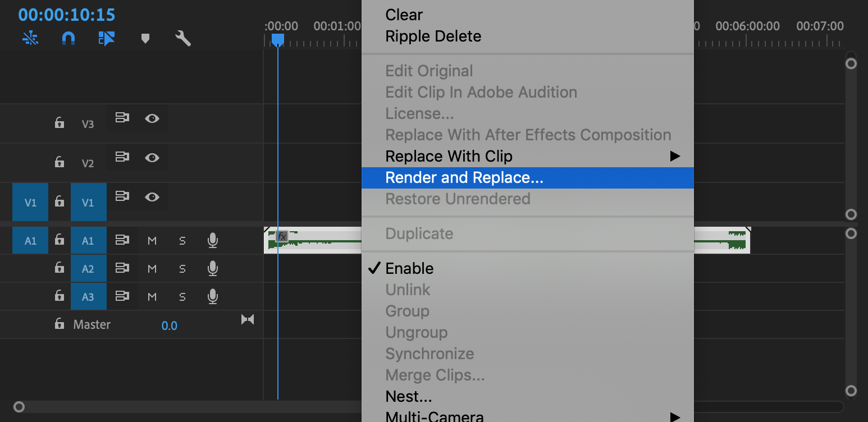This screenshot has height=422, width=868.
Task: Toggle V1 track output eye
Action: click(x=152, y=197)
